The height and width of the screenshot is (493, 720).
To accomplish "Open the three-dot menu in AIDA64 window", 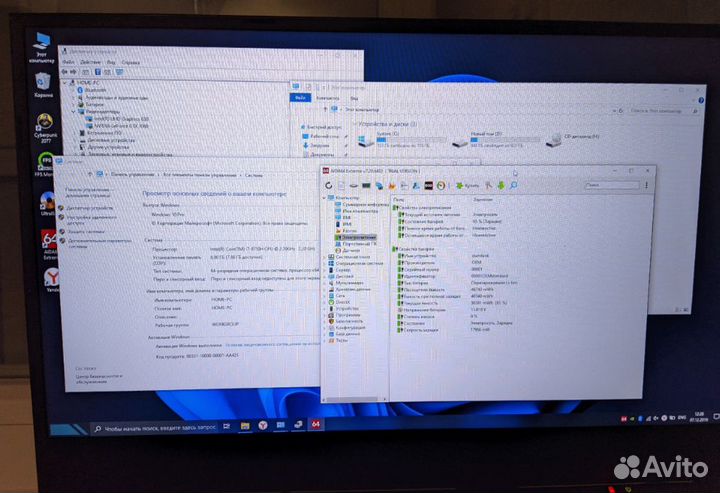I will [647, 185].
